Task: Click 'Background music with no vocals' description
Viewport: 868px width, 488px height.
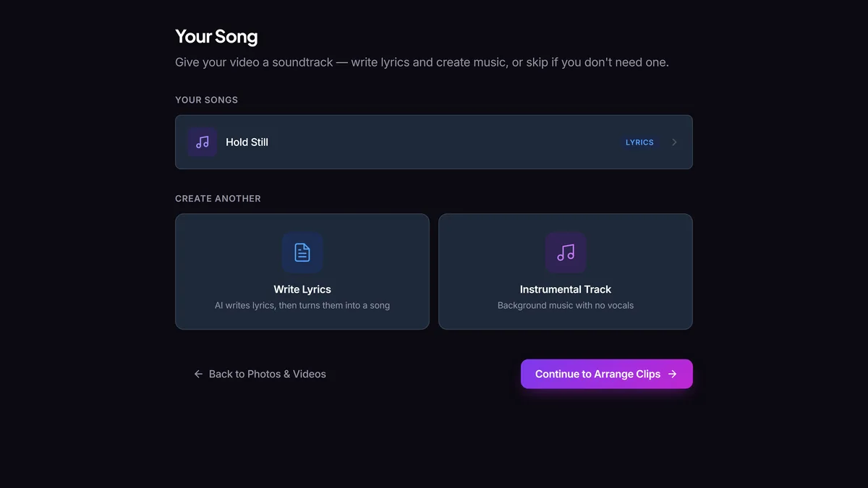Action: coord(566,305)
